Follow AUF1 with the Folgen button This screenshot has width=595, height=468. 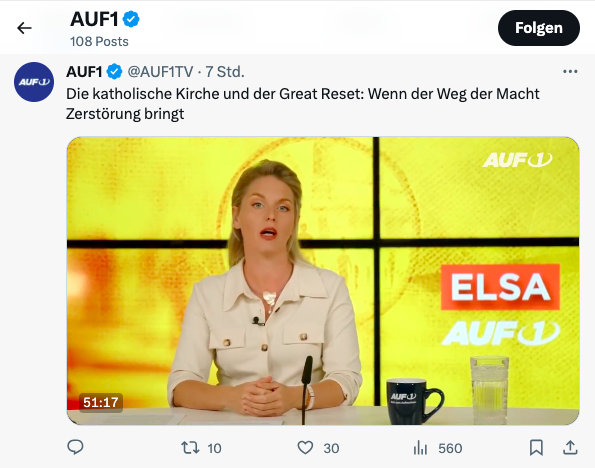(x=539, y=28)
